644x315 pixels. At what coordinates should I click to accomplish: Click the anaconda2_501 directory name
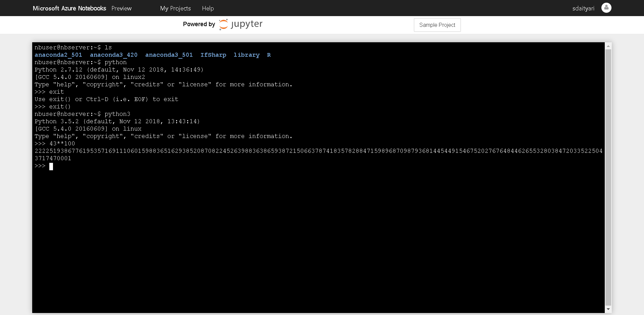(58, 55)
